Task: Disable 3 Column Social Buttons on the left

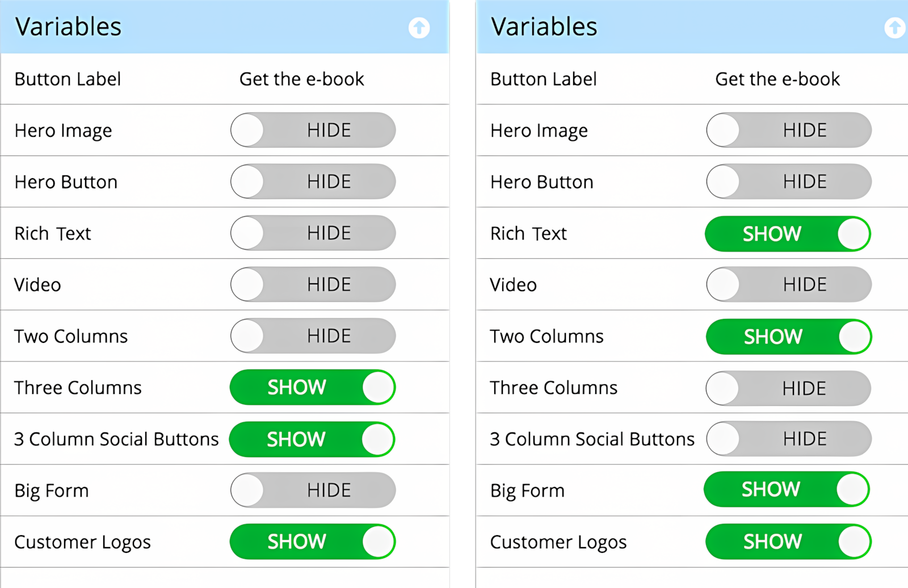Action: pyautogui.click(x=312, y=439)
